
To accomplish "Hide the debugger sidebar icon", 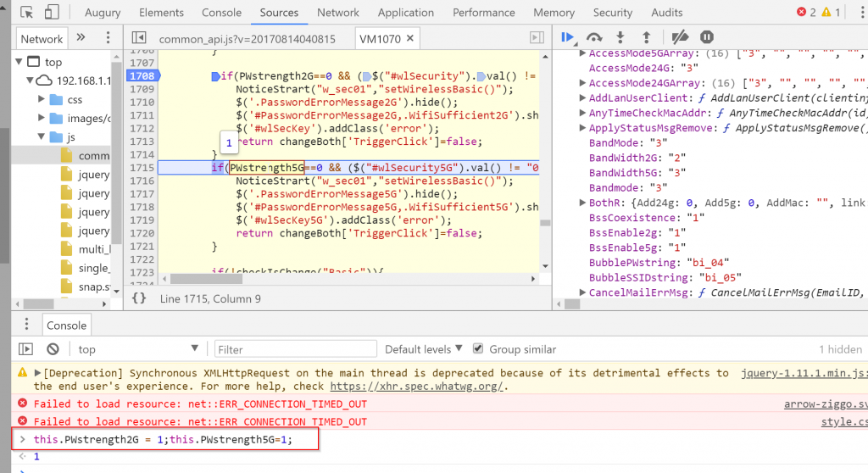I will [537, 37].
